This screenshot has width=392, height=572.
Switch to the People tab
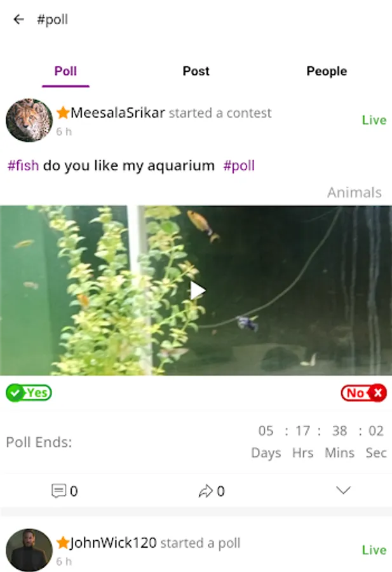(x=327, y=71)
